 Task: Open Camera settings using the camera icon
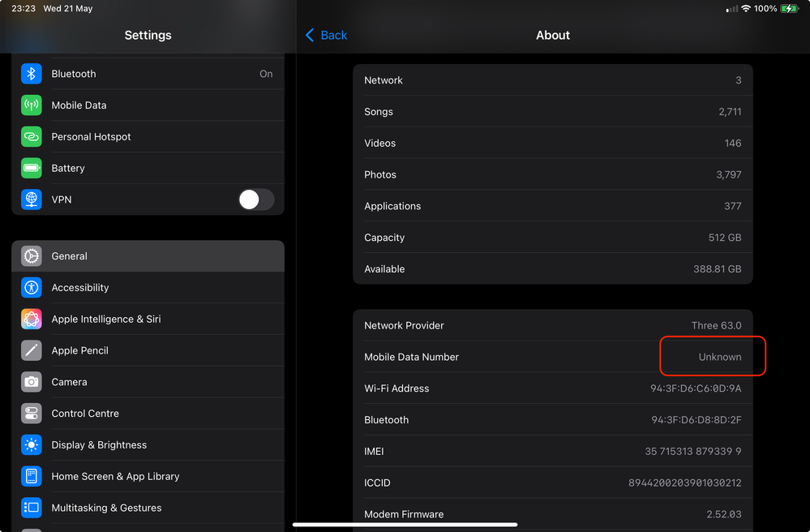click(31, 382)
